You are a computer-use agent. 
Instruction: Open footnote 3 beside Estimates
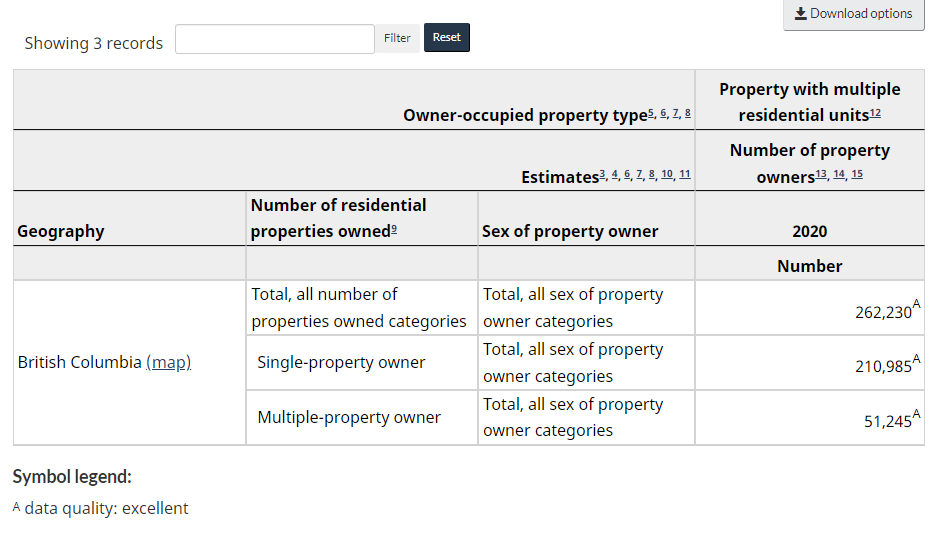pos(602,174)
